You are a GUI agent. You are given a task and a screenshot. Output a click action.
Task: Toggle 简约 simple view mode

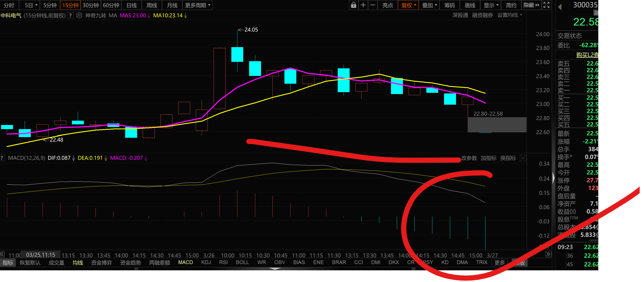[x=511, y=5]
